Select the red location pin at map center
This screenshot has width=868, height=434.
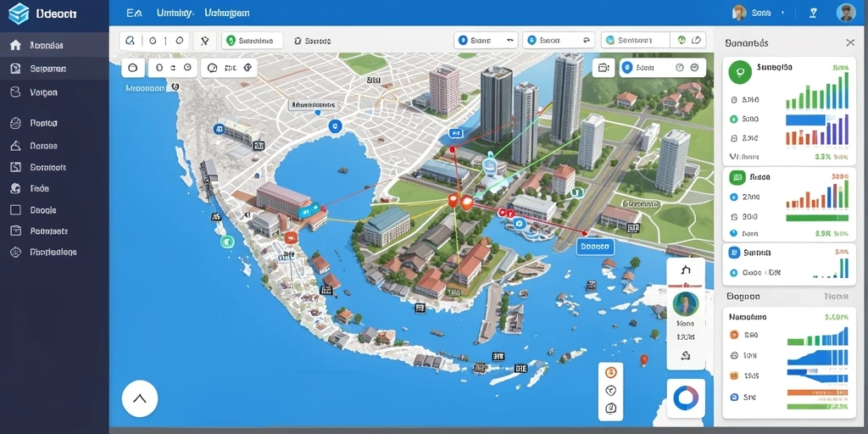[x=453, y=200]
